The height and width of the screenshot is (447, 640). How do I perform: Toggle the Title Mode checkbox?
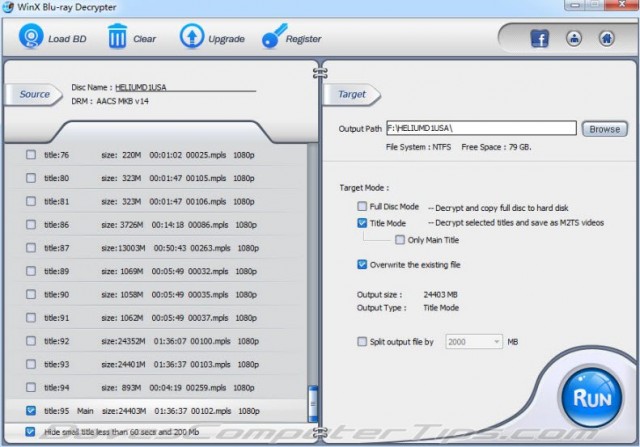coord(362,223)
